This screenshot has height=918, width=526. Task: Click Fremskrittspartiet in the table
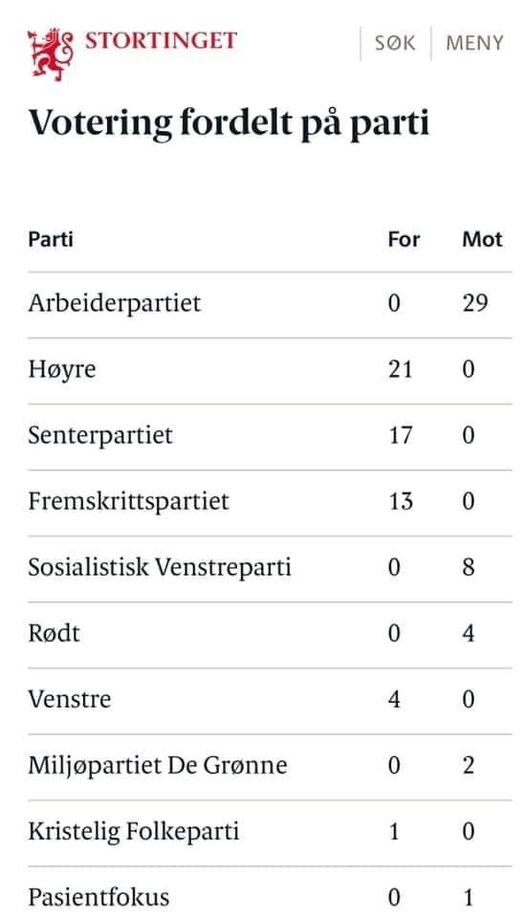(128, 502)
